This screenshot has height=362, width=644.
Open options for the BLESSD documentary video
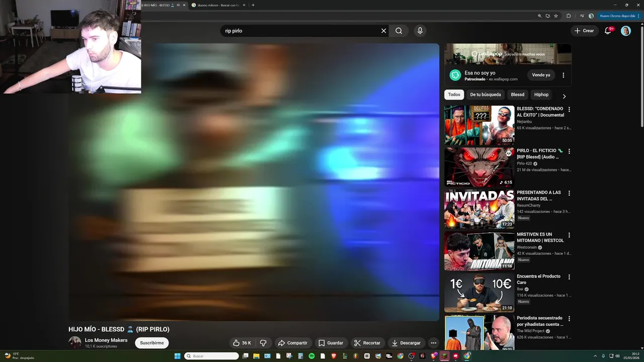(x=569, y=109)
